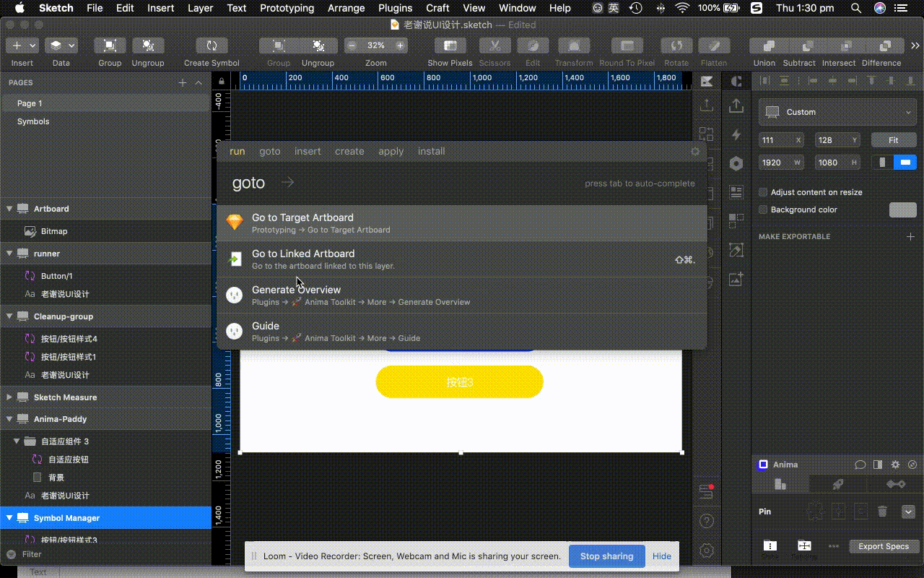
Task: Click the Craft duplicate squares icon
Action: click(x=736, y=220)
